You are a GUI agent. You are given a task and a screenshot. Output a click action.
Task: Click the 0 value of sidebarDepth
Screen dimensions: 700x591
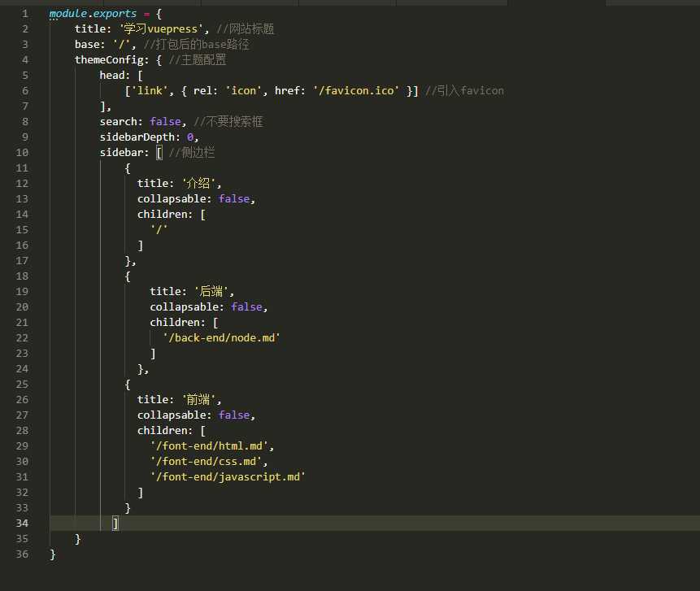(x=190, y=137)
